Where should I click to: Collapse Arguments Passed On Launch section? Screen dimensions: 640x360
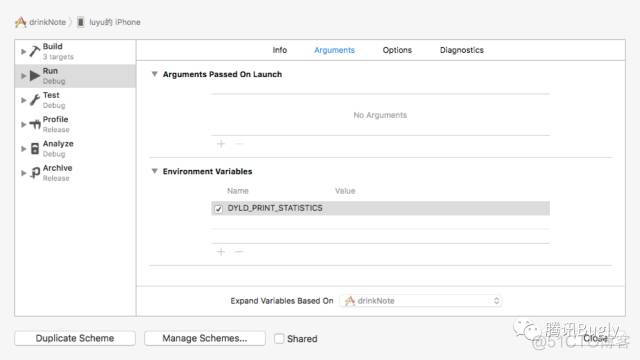coord(154,74)
